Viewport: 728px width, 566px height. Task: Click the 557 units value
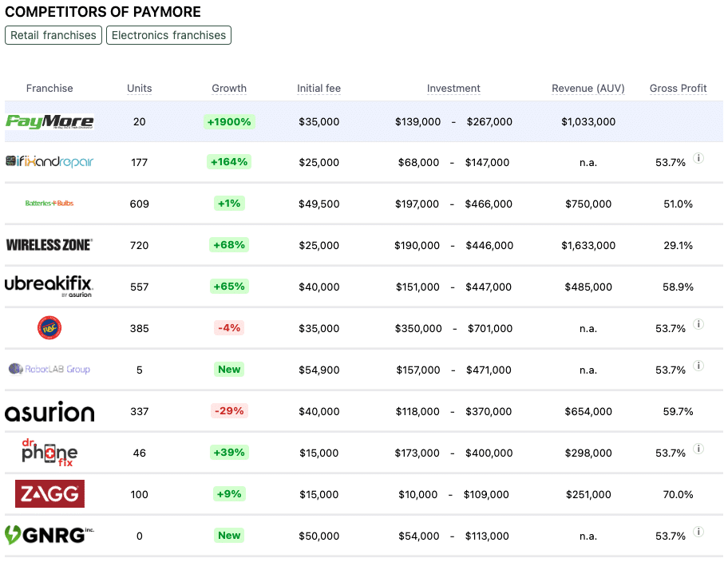coord(139,287)
